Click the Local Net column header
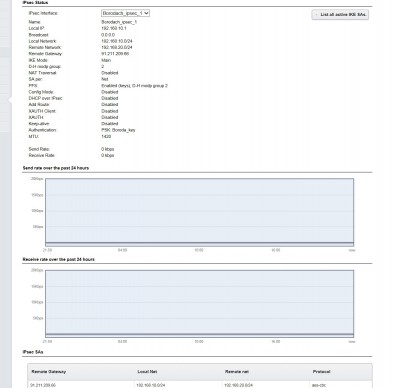Screen dimensions: 400x388 click(147, 371)
